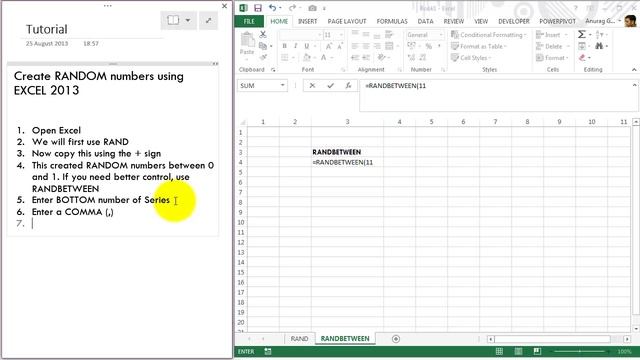Screen dimensions: 640x360
Task: Toggle Underline formatting
Action: [x=307, y=46]
